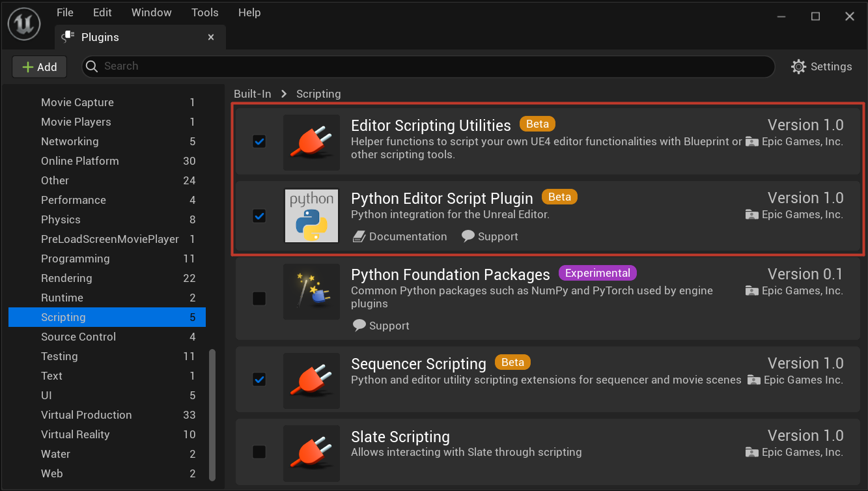Image resolution: width=868 pixels, height=491 pixels.
Task: Click the Python Editor Script Documentation book icon
Action: [359, 236]
